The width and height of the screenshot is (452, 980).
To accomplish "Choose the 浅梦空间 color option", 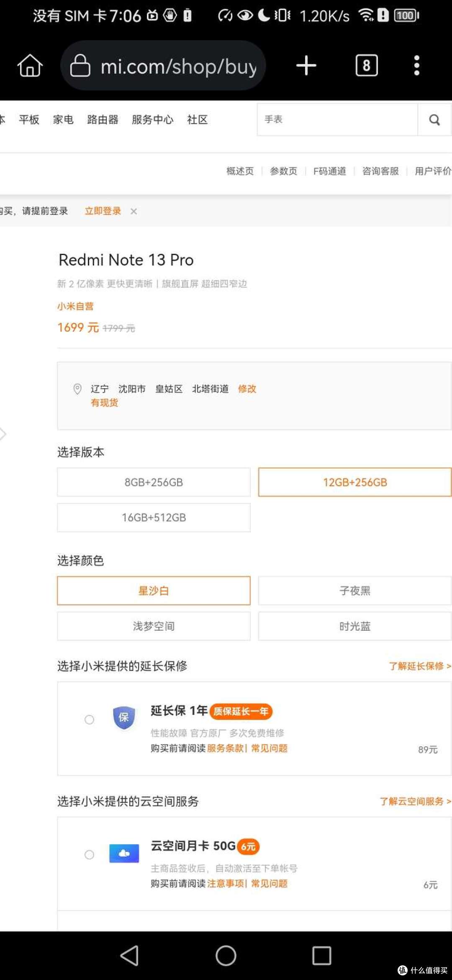I will (154, 626).
